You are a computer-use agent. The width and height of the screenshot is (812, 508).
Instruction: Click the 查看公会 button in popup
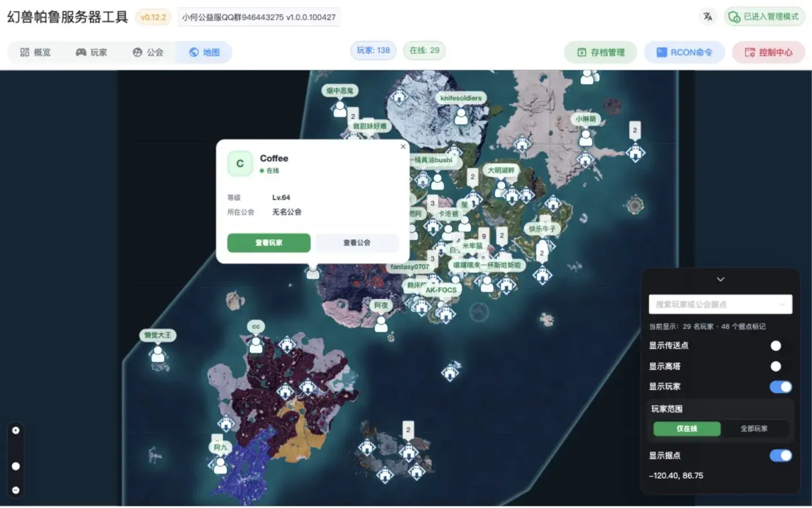click(x=357, y=243)
